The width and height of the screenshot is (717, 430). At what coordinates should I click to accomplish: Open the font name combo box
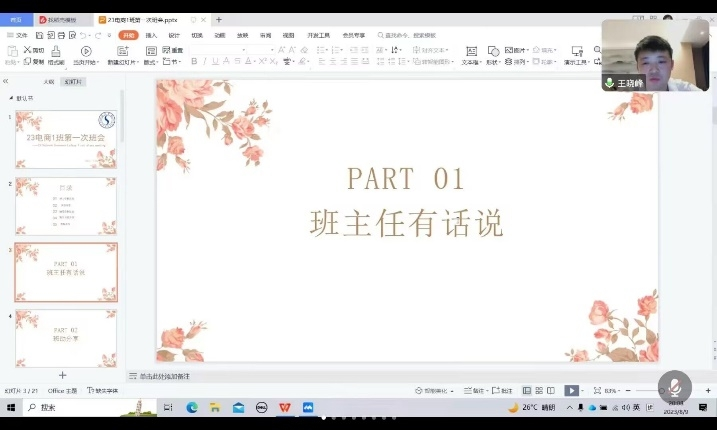tap(230, 49)
